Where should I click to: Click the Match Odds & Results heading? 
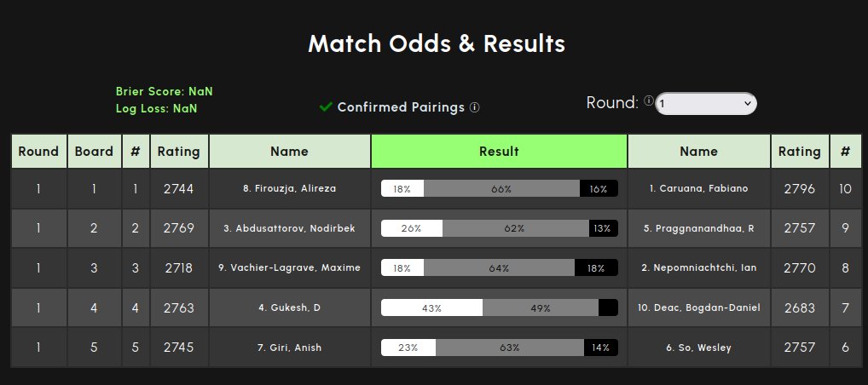pos(436,43)
